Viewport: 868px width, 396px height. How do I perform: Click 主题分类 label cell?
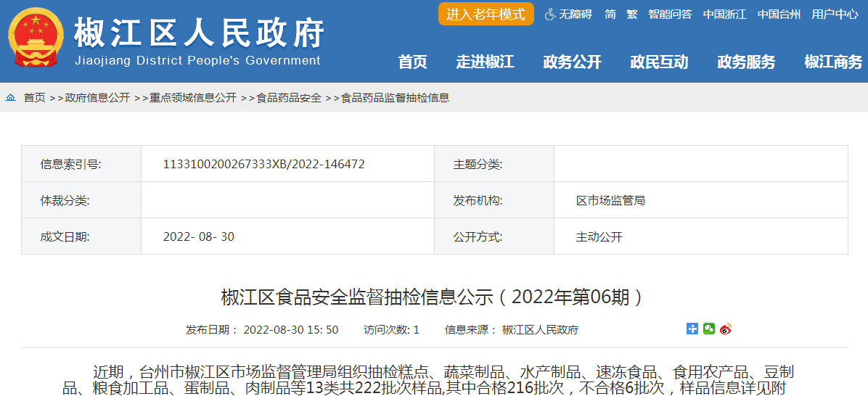point(494,164)
